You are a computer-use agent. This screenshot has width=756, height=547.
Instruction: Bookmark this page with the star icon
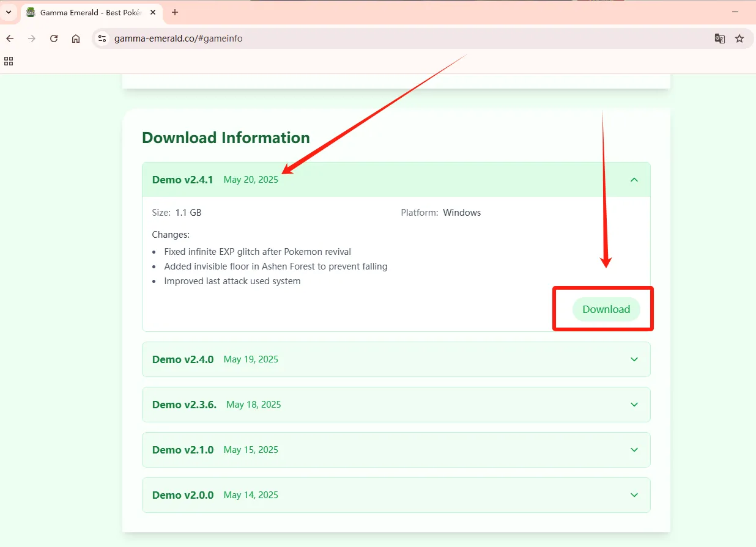coord(739,39)
